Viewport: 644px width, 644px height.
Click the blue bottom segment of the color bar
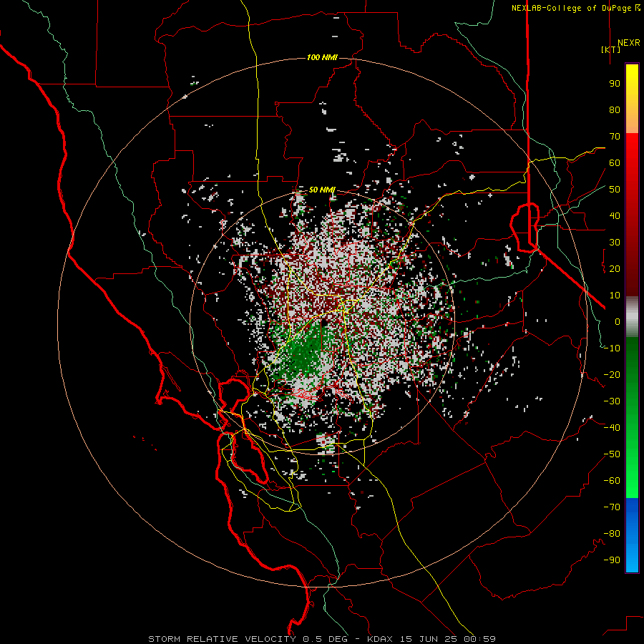632,535
